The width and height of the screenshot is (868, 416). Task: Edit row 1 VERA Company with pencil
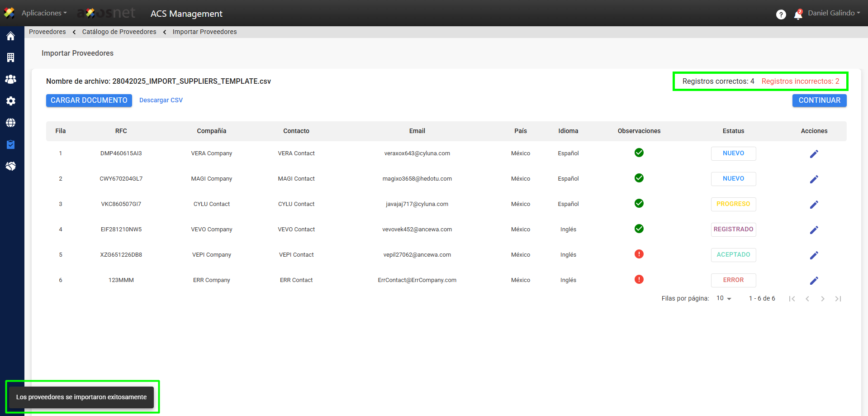tap(814, 154)
